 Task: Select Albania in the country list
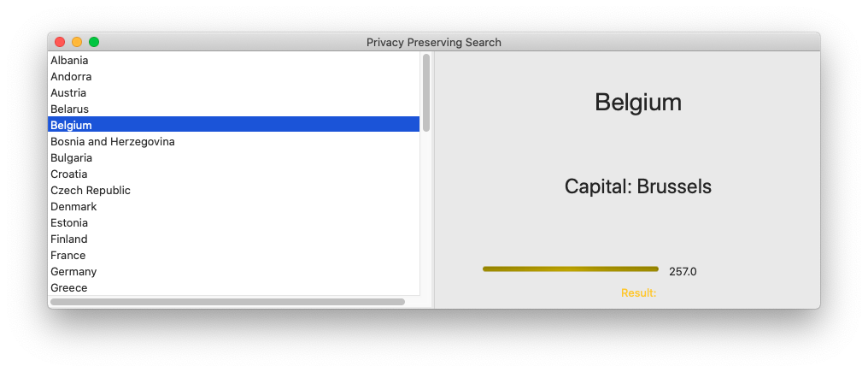pos(69,61)
